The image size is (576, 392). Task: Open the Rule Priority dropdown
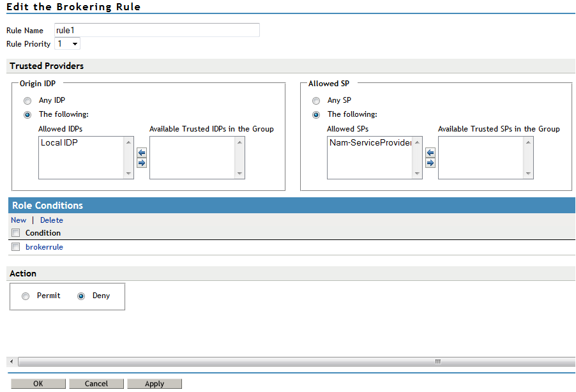pyautogui.click(x=68, y=44)
